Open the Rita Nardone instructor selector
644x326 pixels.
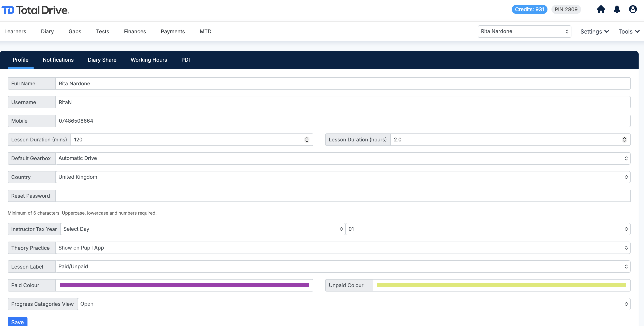pos(524,31)
